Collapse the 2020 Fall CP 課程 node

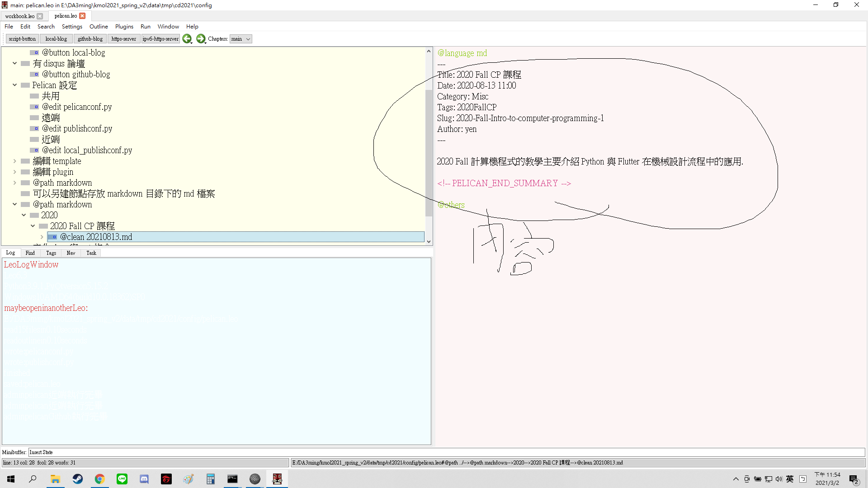point(33,226)
